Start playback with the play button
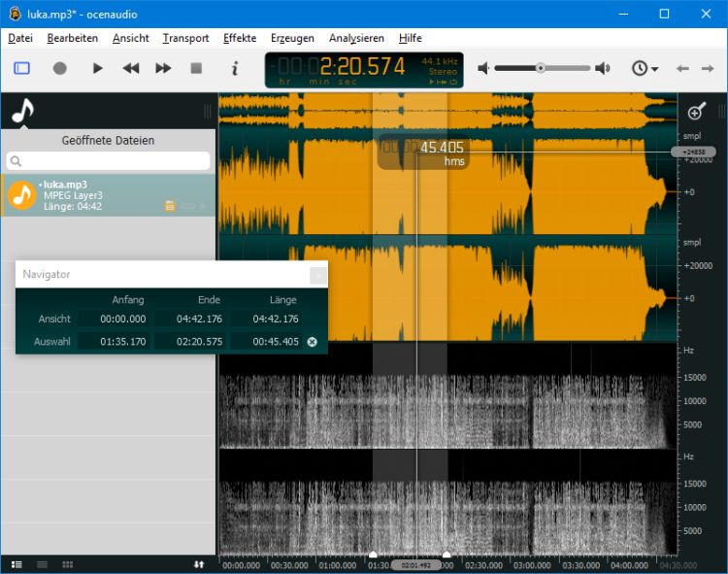 coord(97,68)
